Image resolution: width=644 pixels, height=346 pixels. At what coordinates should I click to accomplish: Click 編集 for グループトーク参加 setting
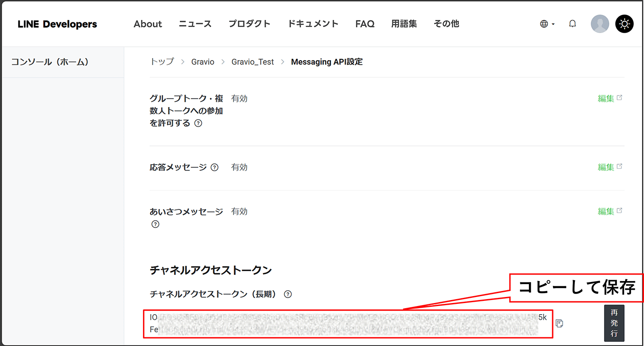610,98
